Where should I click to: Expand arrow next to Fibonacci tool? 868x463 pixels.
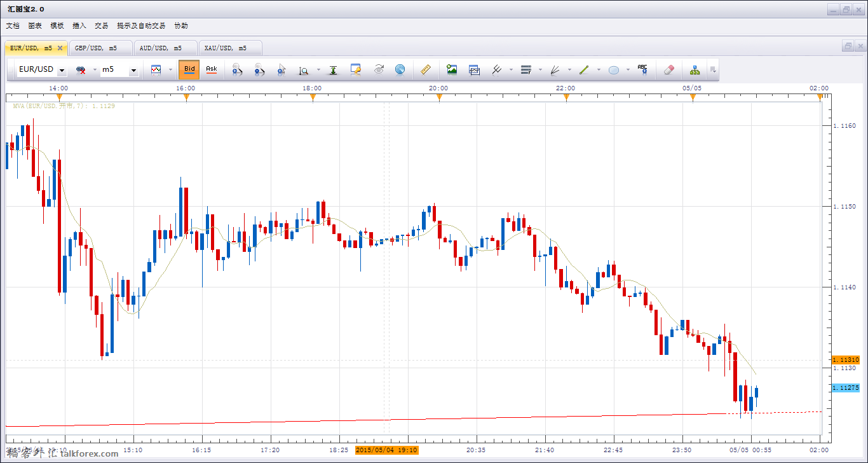coord(540,70)
